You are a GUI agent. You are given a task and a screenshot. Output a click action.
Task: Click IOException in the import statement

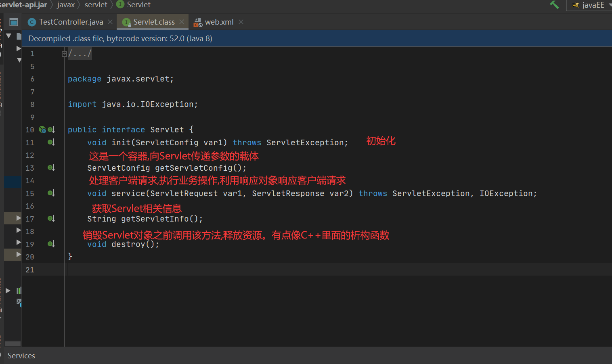[x=167, y=105]
